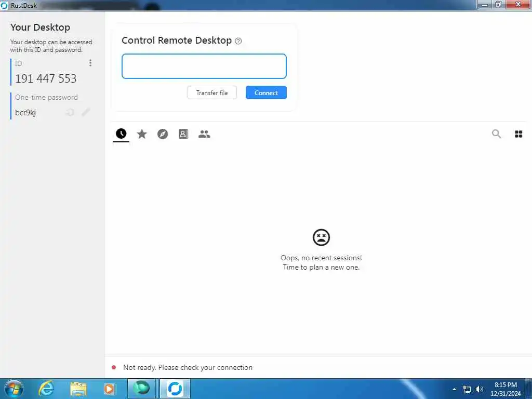Image resolution: width=532 pixels, height=399 pixels.
Task: Click the Connect button
Action: coord(266,92)
